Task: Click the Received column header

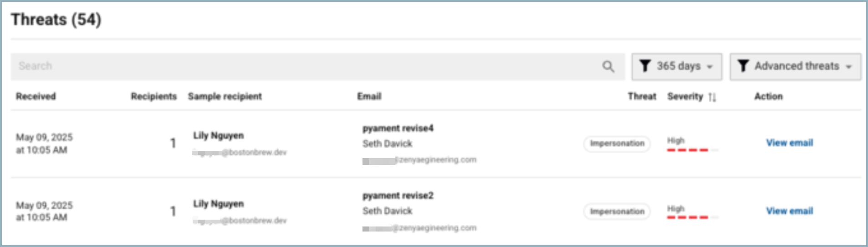Action: [x=36, y=97]
